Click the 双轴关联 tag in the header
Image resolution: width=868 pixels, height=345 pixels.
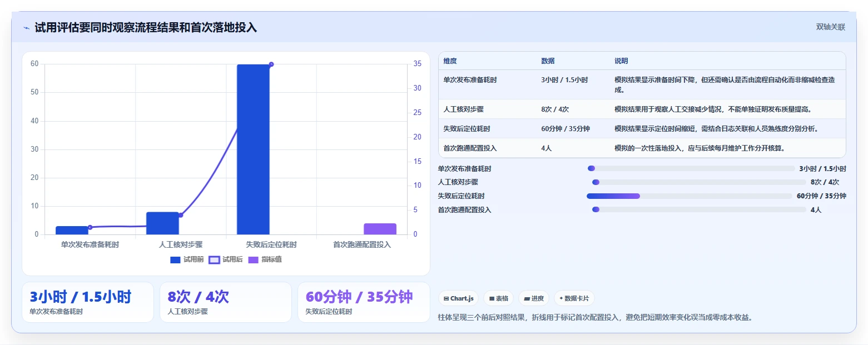pyautogui.click(x=830, y=27)
